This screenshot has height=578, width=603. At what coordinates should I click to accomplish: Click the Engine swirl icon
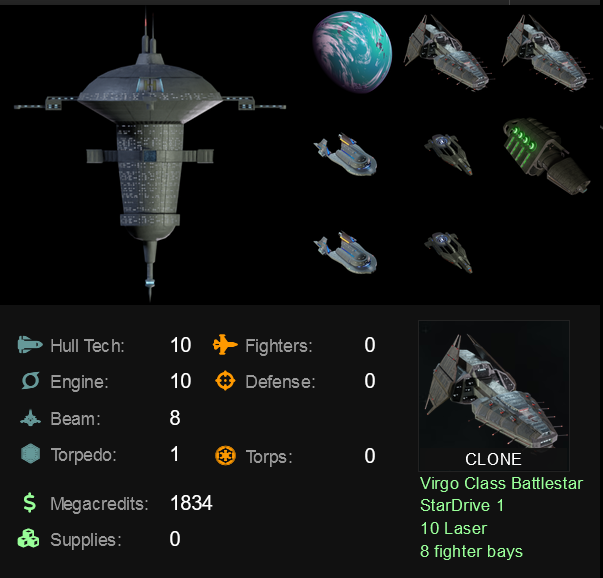pyautogui.click(x=30, y=381)
